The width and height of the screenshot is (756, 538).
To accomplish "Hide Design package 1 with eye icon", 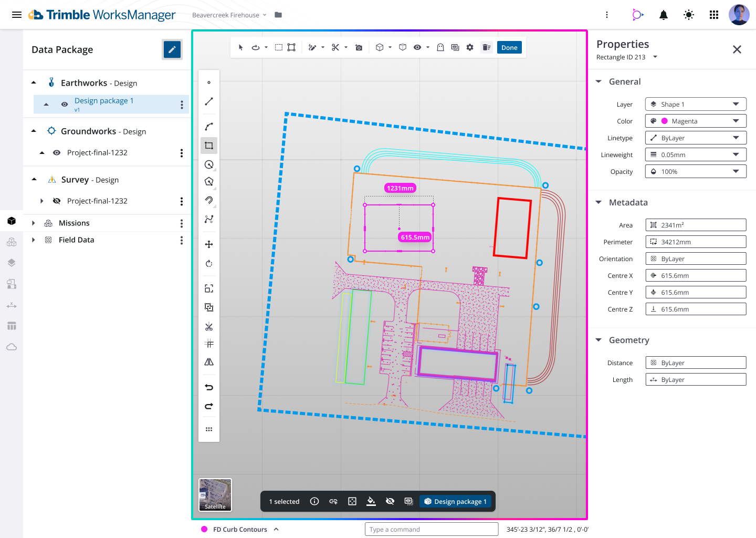I will (x=65, y=104).
